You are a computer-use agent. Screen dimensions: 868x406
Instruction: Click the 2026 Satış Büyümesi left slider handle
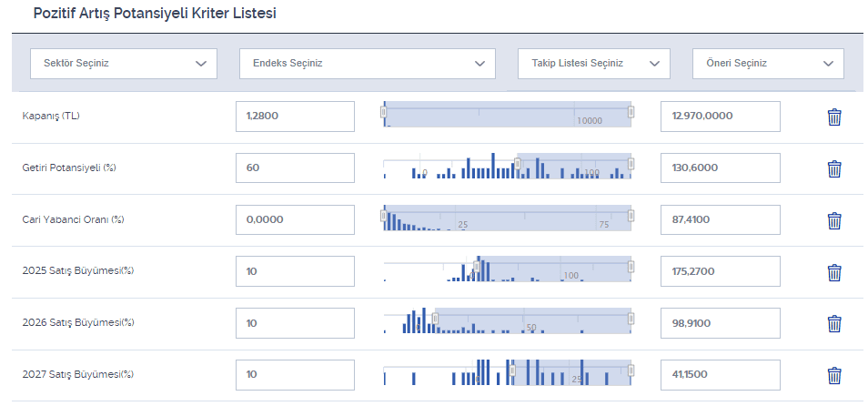pyautogui.click(x=435, y=319)
